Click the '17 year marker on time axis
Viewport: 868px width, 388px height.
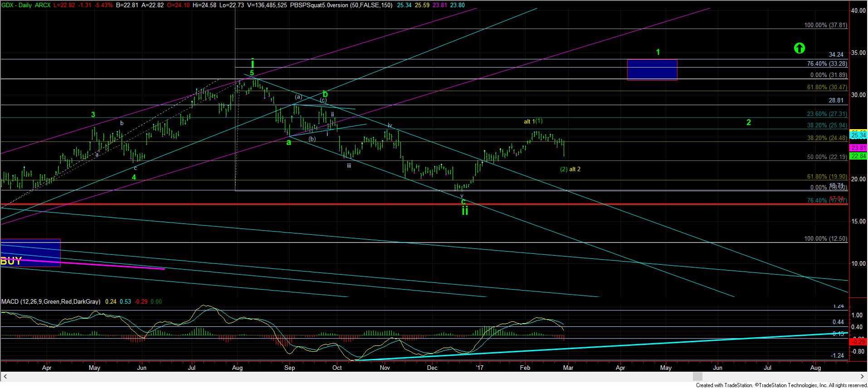tap(481, 368)
